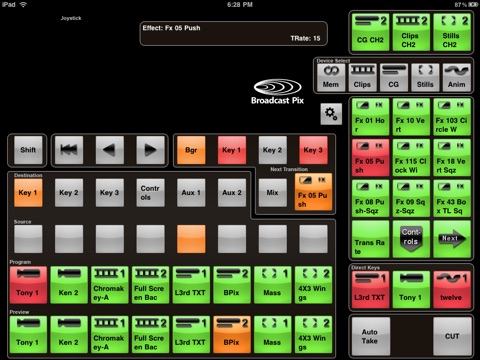Image resolution: width=480 pixels, height=360 pixels.
Task: Click the right play arrow button
Action: pos(150,150)
